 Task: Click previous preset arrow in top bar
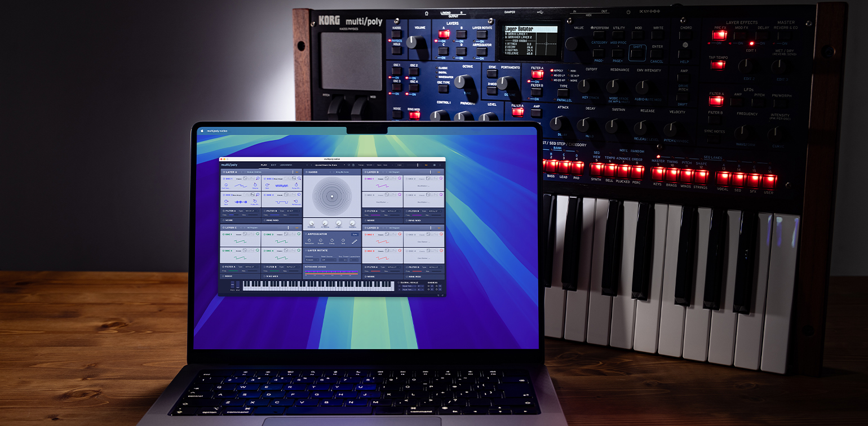point(307,165)
